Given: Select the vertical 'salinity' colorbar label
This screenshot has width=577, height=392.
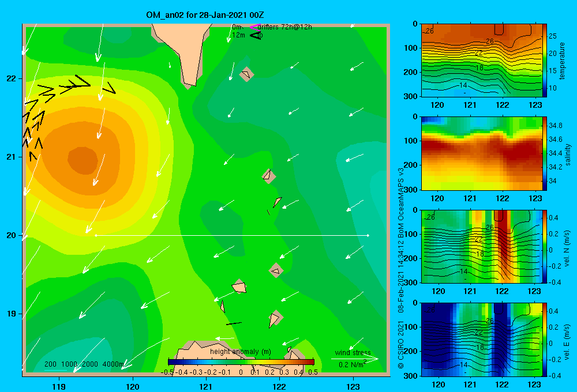Looking at the screenshot, I should (x=568, y=154).
